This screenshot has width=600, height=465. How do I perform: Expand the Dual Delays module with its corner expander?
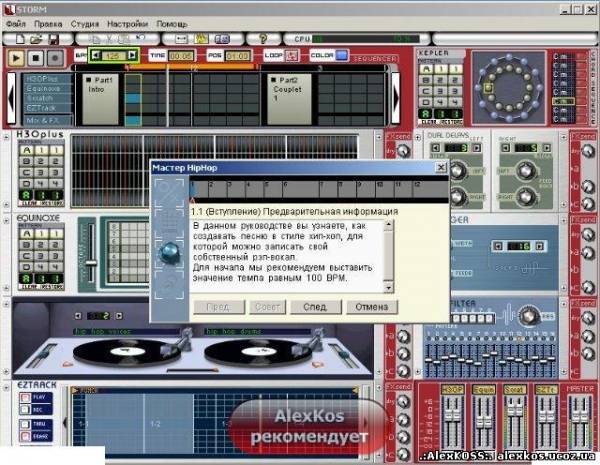417,137
